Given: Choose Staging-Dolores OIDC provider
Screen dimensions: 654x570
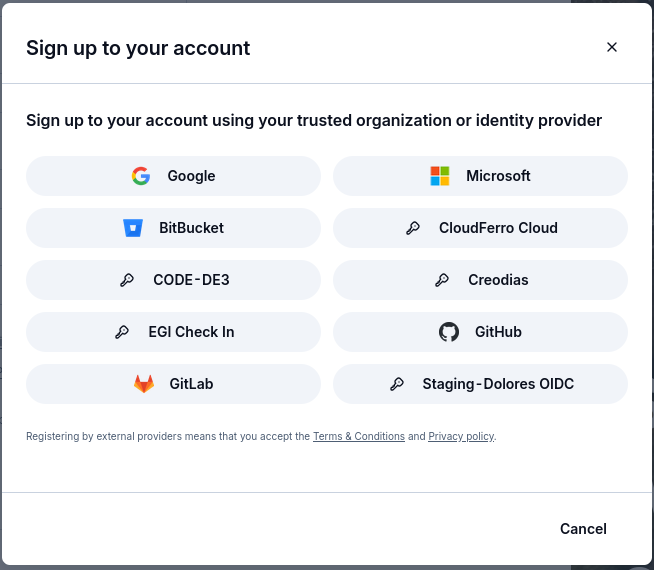Looking at the screenshot, I should pyautogui.click(x=480, y=384).
